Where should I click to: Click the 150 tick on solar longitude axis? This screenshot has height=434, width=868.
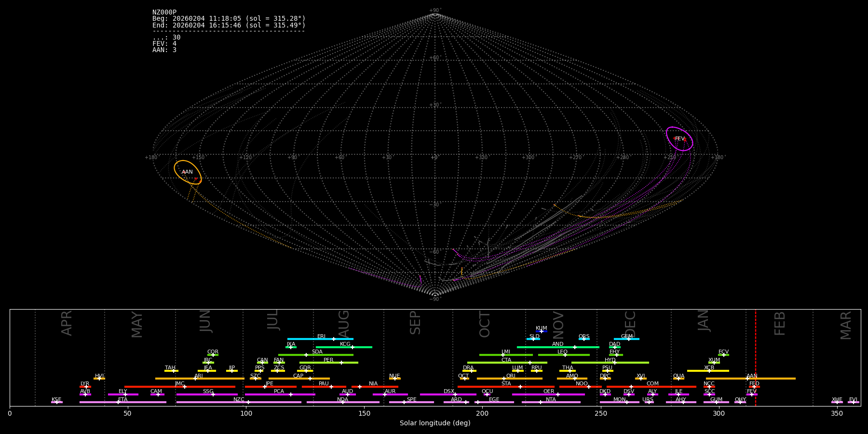coord(364,413)
